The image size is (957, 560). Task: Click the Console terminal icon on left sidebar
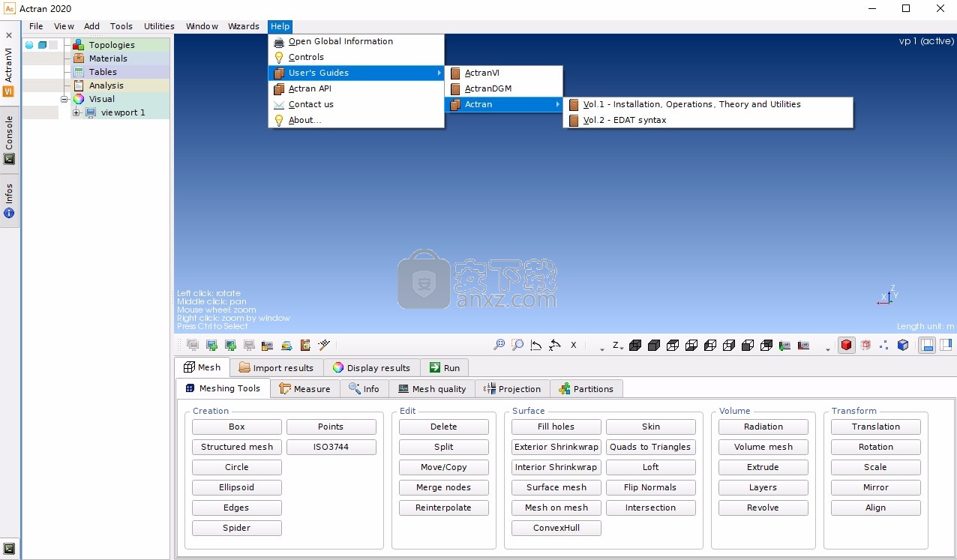9,159
